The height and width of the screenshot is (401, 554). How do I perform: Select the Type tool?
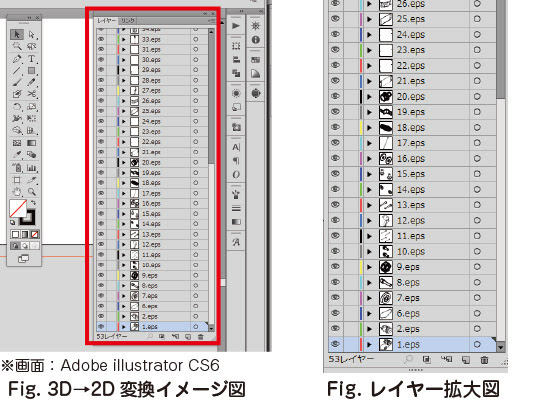point(32,59)
